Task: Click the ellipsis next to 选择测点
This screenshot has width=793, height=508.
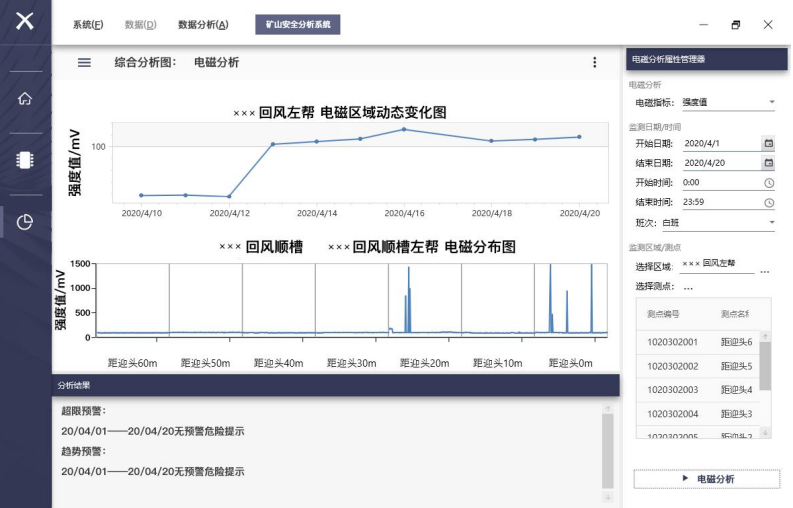Action: [688, 288]
